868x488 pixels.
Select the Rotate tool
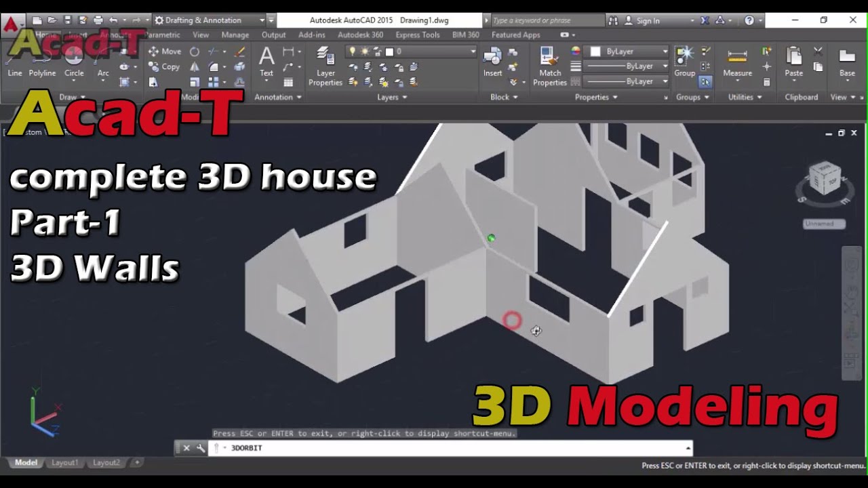pos(195,52)
